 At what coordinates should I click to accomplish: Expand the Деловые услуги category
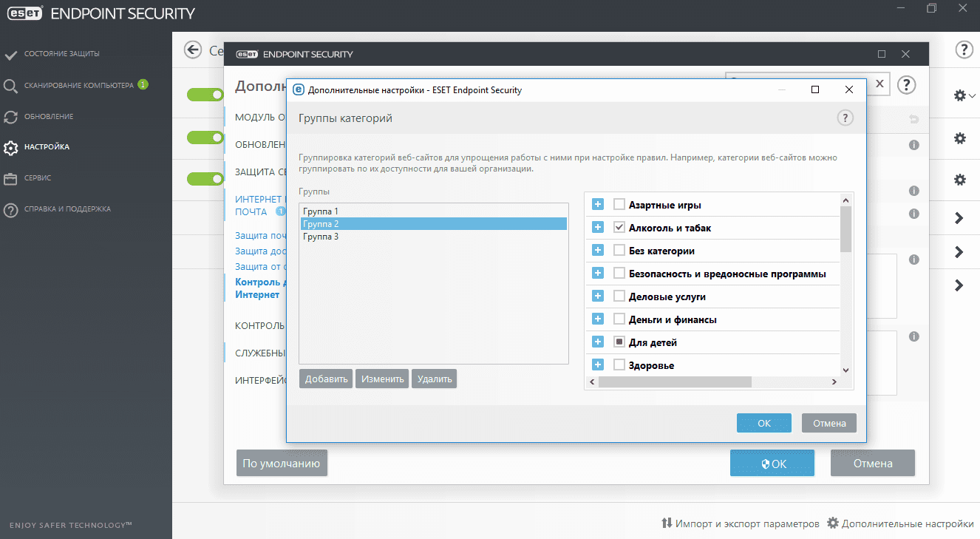(x=598, y=296)
